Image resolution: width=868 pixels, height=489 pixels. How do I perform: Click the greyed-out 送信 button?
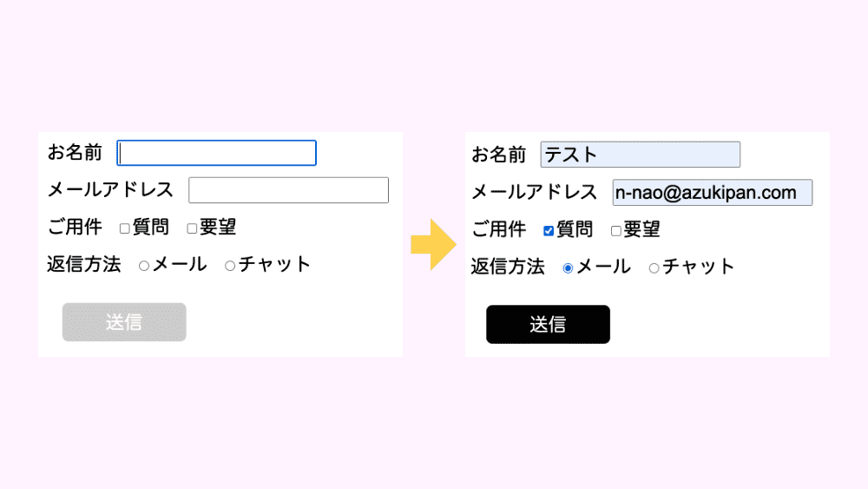pos(124,321)
